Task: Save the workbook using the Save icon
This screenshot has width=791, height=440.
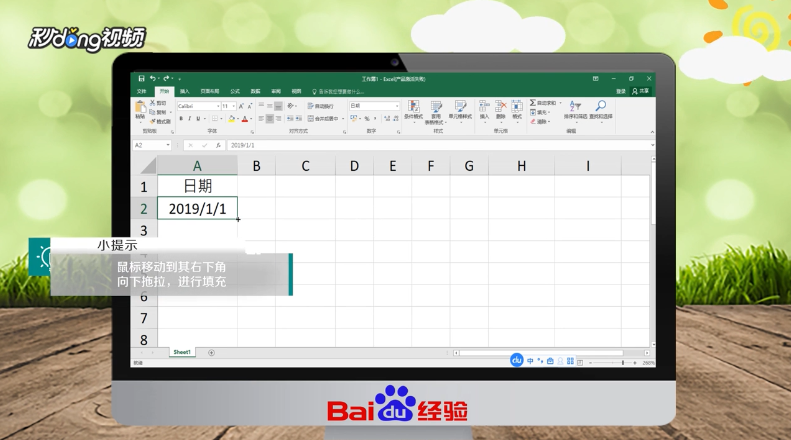Action: click(x=142, y=79)
